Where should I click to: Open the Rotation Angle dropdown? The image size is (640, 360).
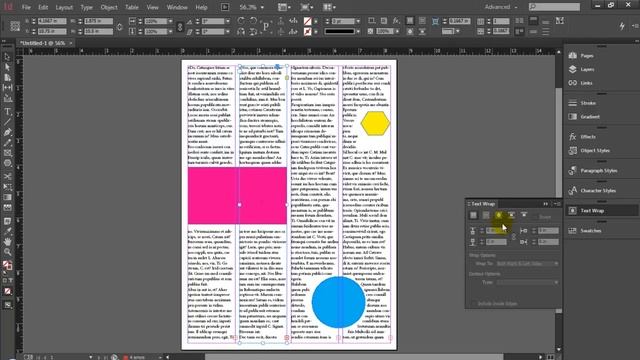point(228,21)
